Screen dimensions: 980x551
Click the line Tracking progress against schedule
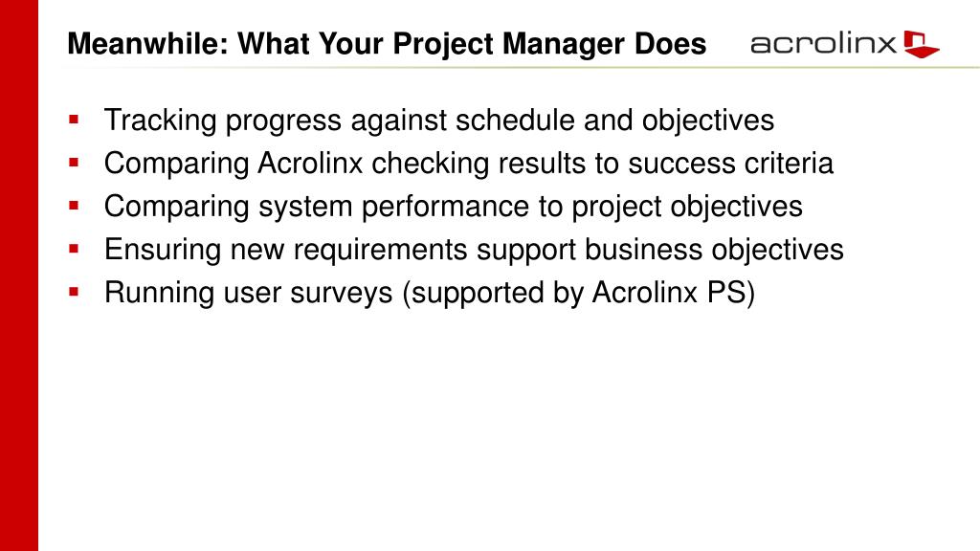[x=439, y=121]
